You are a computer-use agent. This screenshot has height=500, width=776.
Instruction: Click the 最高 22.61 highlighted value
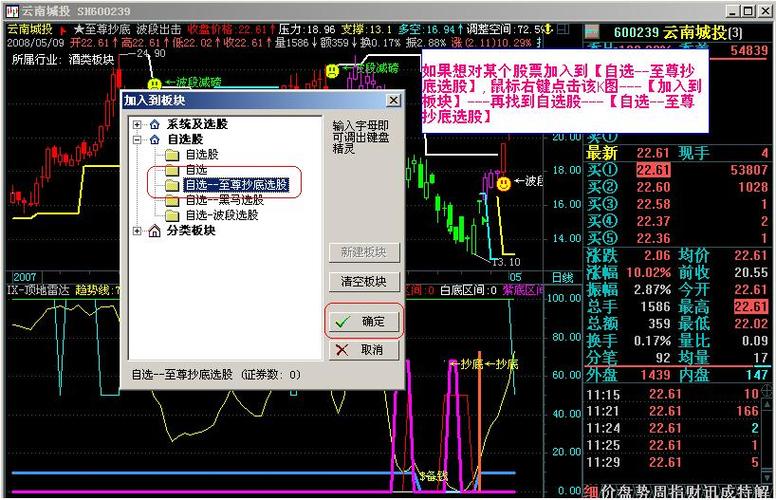click(x=751, y=306)
